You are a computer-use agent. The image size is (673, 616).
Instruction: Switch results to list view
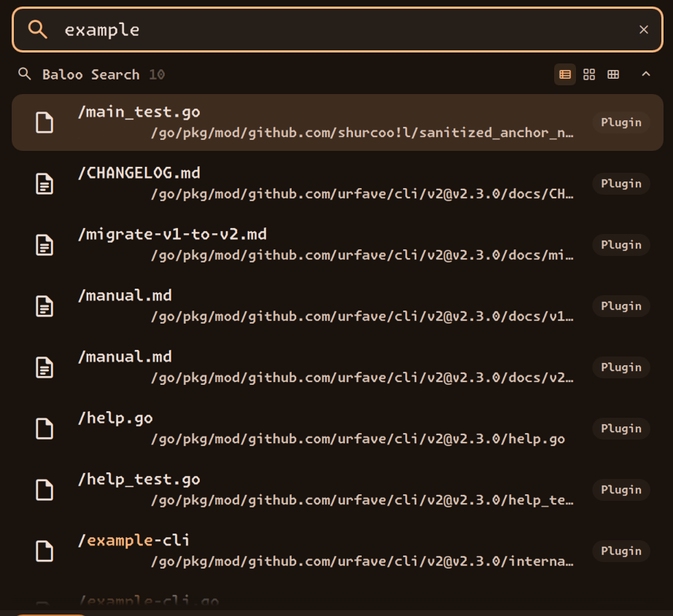(565, 74)
